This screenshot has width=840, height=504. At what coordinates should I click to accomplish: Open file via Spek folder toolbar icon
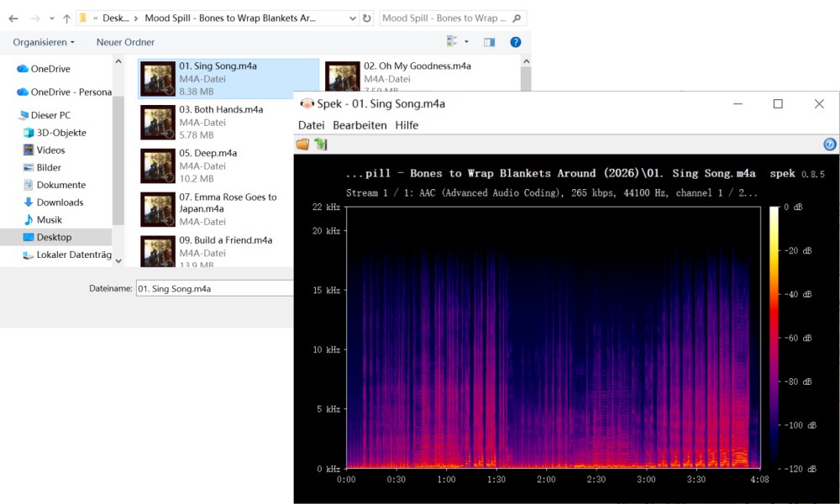302,144
